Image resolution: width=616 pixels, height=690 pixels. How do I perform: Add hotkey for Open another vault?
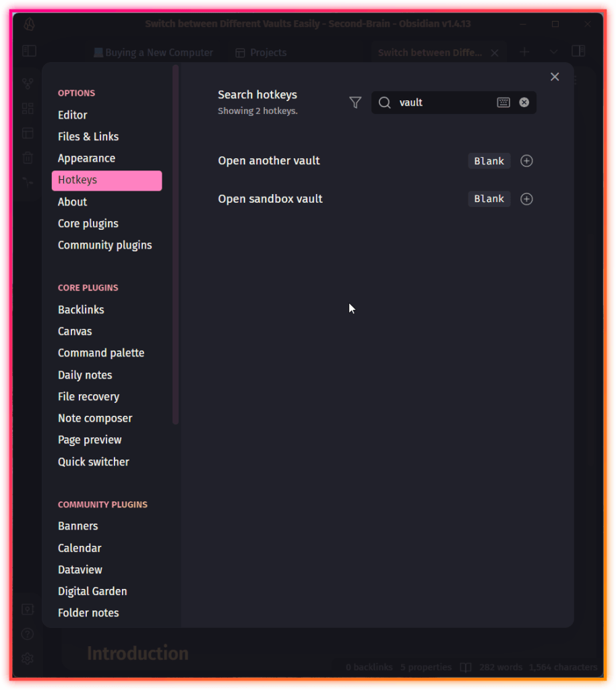point(526,161)
